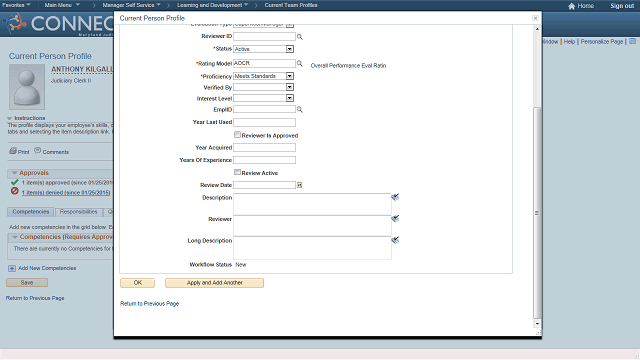The width and height of the screenshot is (640, 360).
Task: Click the Current Team Profiles breadcrumb
Action: point(291,5)
